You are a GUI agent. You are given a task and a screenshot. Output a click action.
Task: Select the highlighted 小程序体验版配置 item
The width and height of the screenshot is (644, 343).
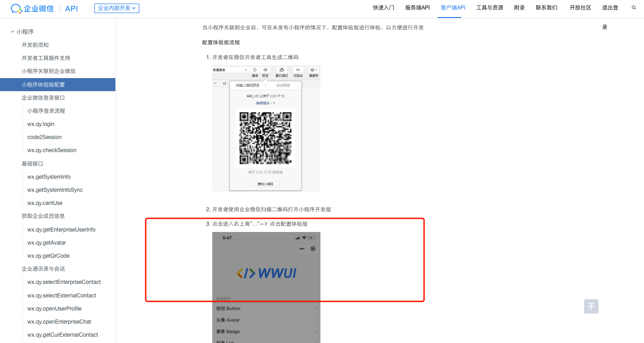click(58, 84)
